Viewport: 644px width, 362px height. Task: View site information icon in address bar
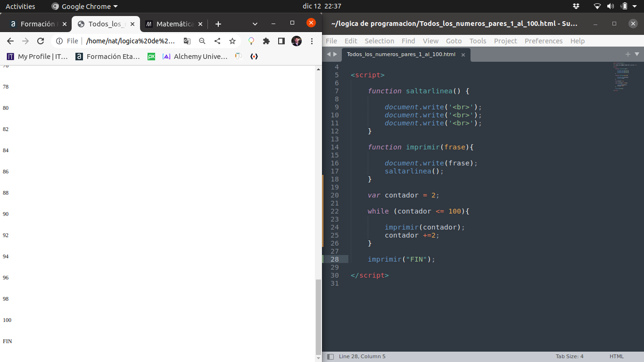click(59, 41)
